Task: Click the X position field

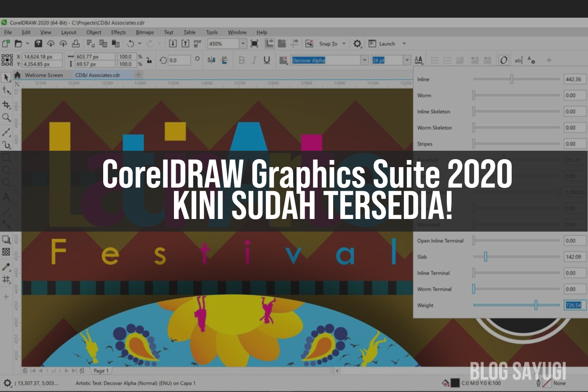Action: [42, 56]
